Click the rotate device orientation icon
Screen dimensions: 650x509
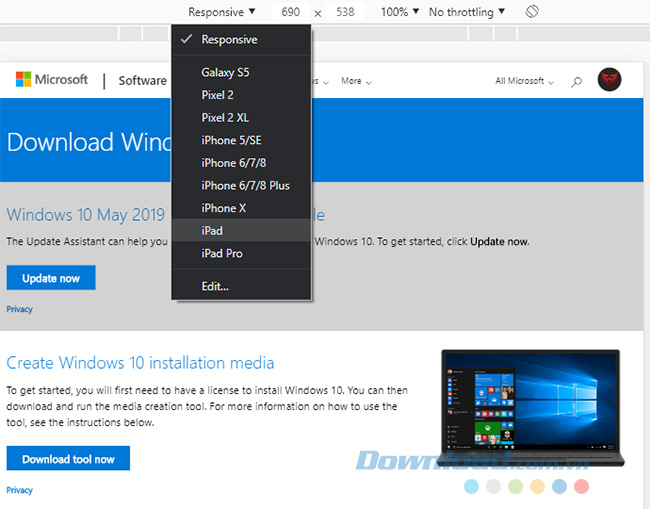point(532,12)
